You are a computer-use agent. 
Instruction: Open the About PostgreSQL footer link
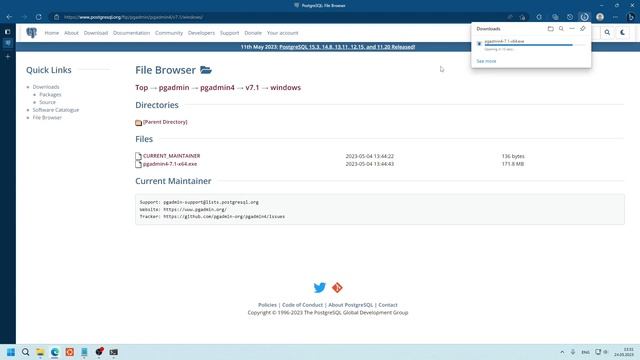click(351, 305)
